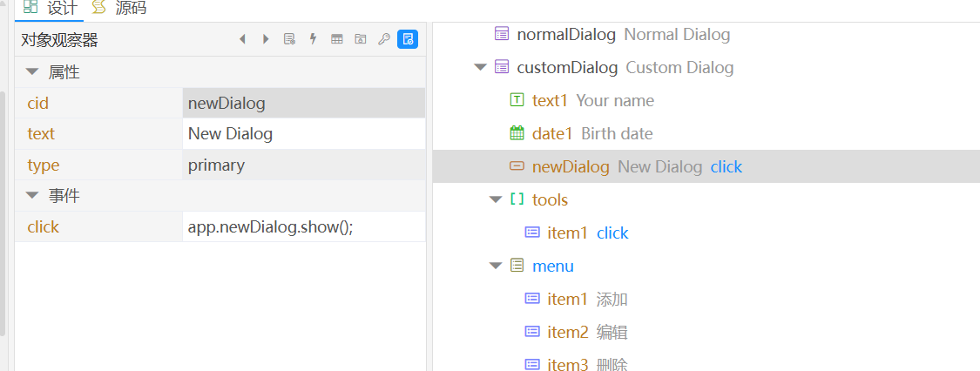The width and height of the screenshot is (980, 371).
Task: Collapse the tools node
Action: coord(496,199)
